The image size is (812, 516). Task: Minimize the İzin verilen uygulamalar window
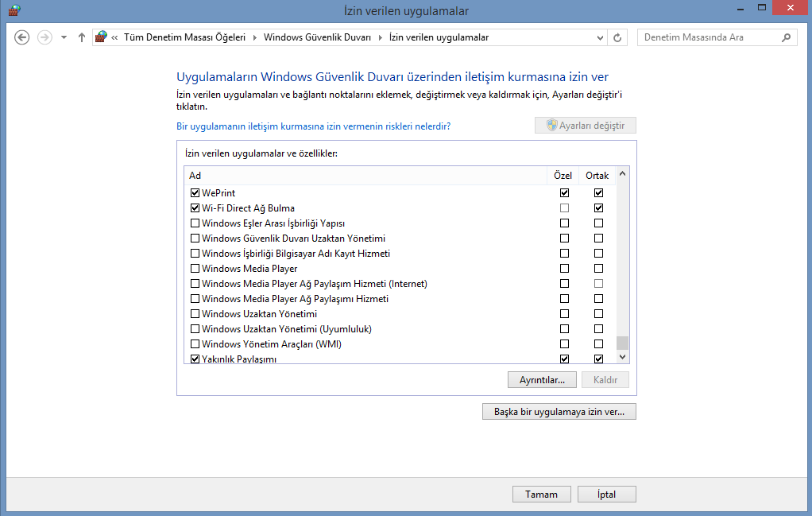(x=740, y=8)
